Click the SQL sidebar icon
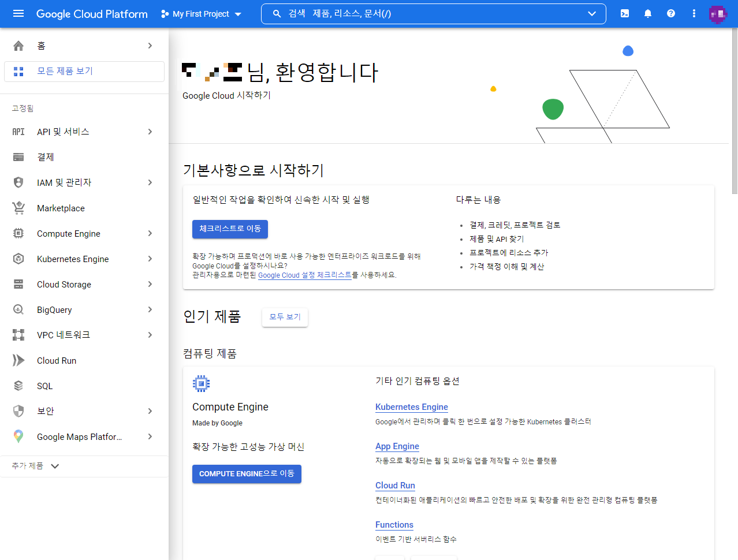 18,386
